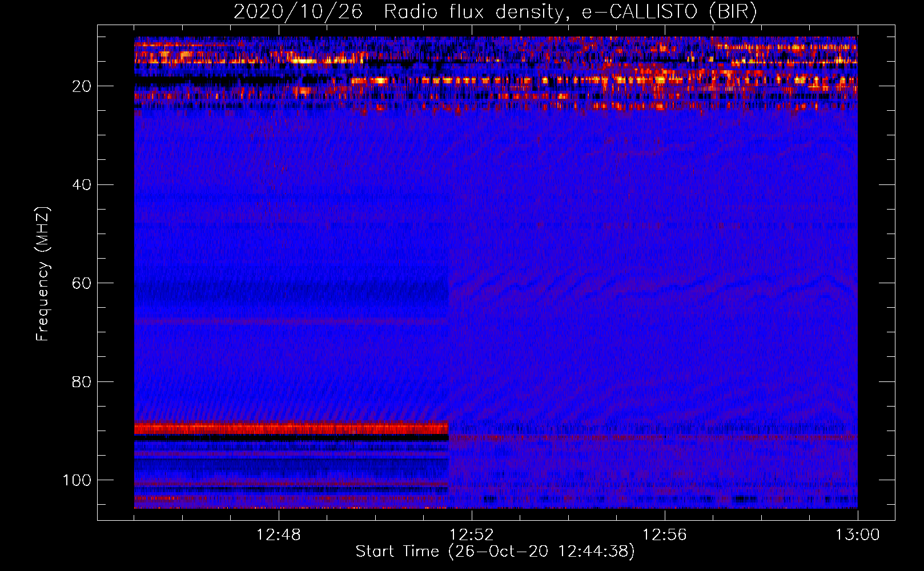This screenshot has height=571, width=924.
Task: Click the plot title 'Radio flux density, e-CALLISTO (BIR)'
Action: [x=570, y=12]
